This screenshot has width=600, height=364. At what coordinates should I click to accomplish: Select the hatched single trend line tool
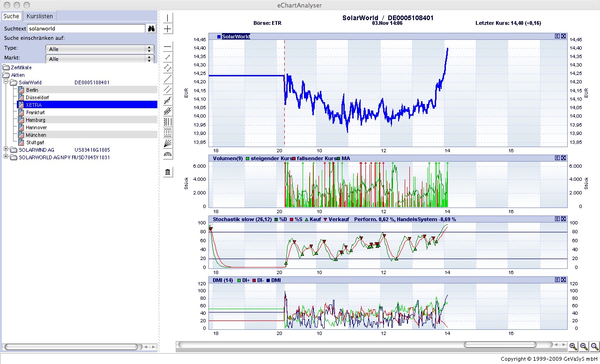click(168, 100)
